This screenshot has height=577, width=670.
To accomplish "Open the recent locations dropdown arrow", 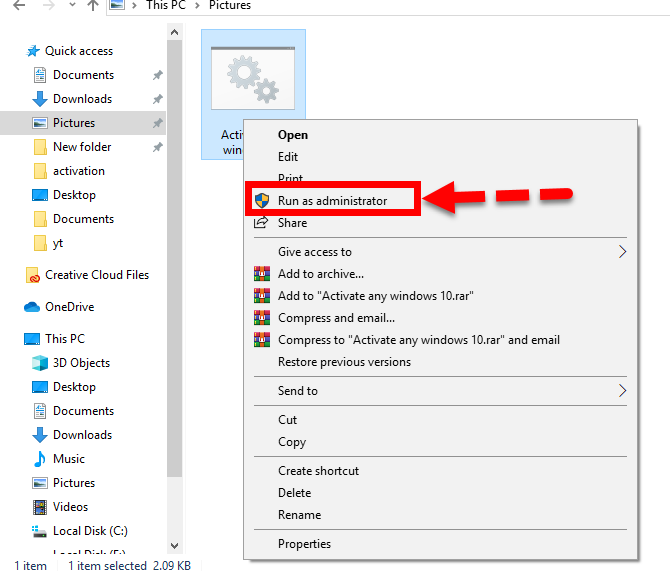I will click(69, 6).
